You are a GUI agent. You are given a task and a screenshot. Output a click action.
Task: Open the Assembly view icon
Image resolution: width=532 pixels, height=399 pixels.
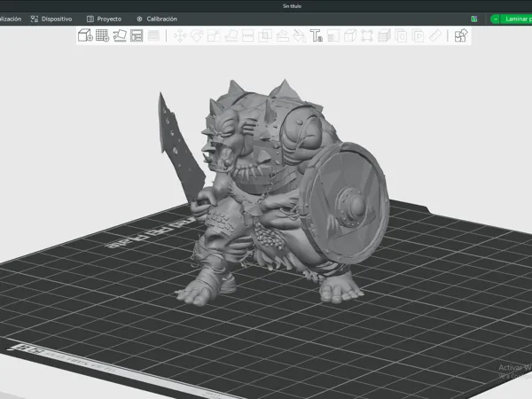tap(461, 35)
